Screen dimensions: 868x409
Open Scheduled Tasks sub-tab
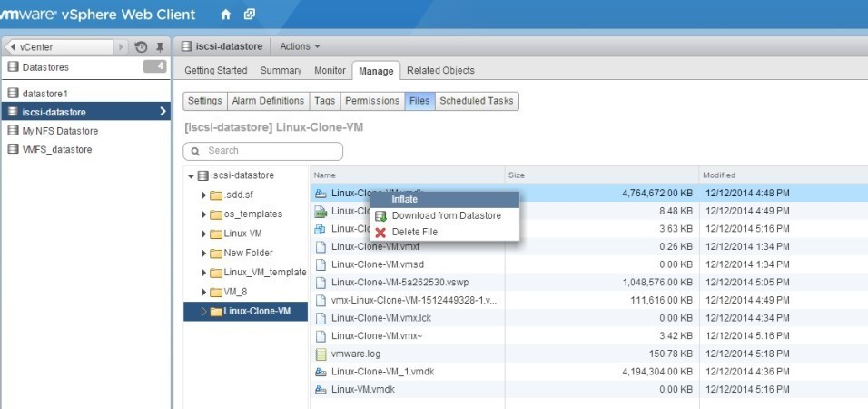pyautogui.click(x=477, y=101)
